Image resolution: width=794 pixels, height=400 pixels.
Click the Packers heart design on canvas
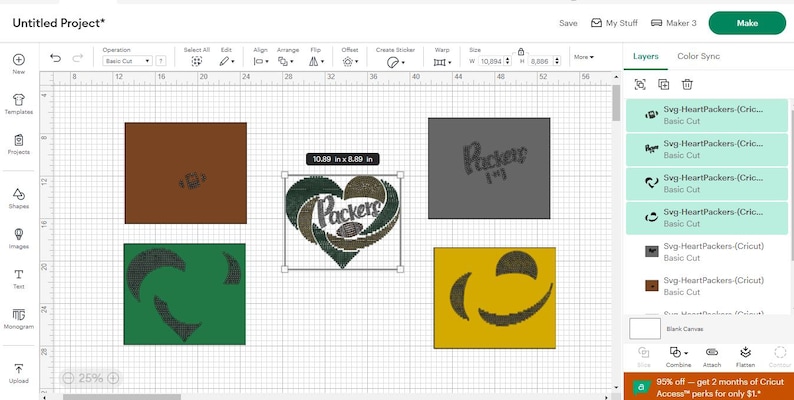pos(342,222)
